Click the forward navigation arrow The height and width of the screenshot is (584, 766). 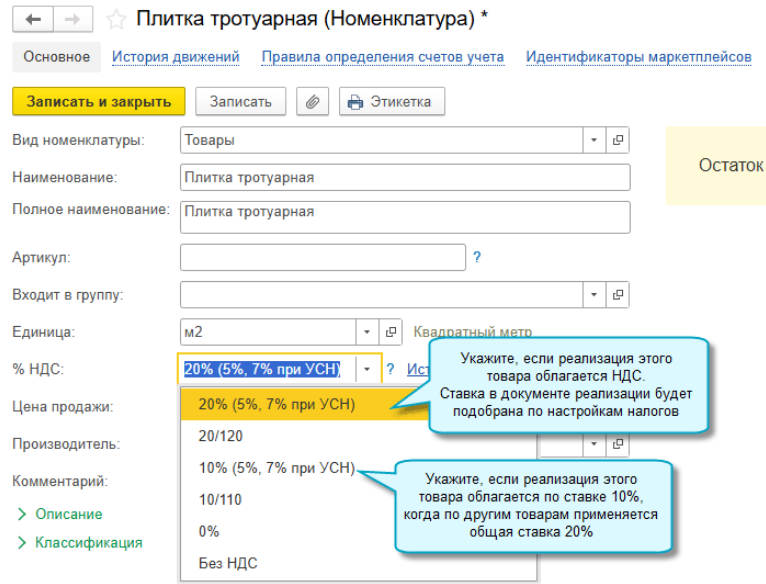72,19
